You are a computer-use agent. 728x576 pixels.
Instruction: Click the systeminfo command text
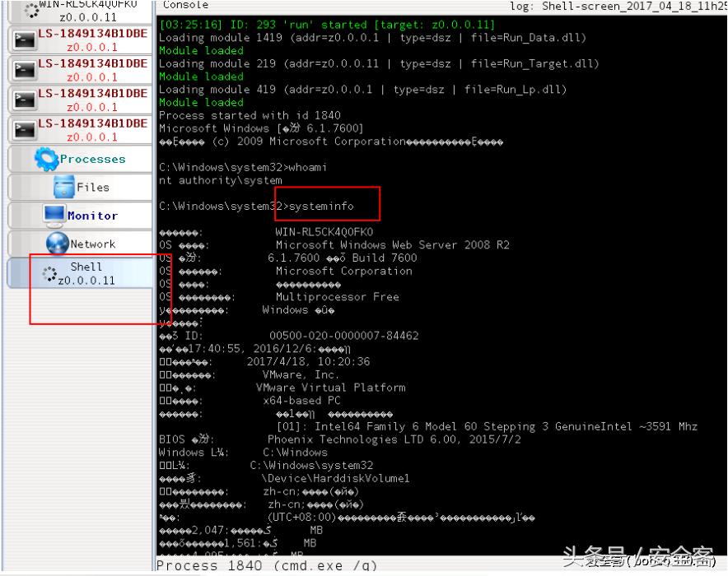321,207
